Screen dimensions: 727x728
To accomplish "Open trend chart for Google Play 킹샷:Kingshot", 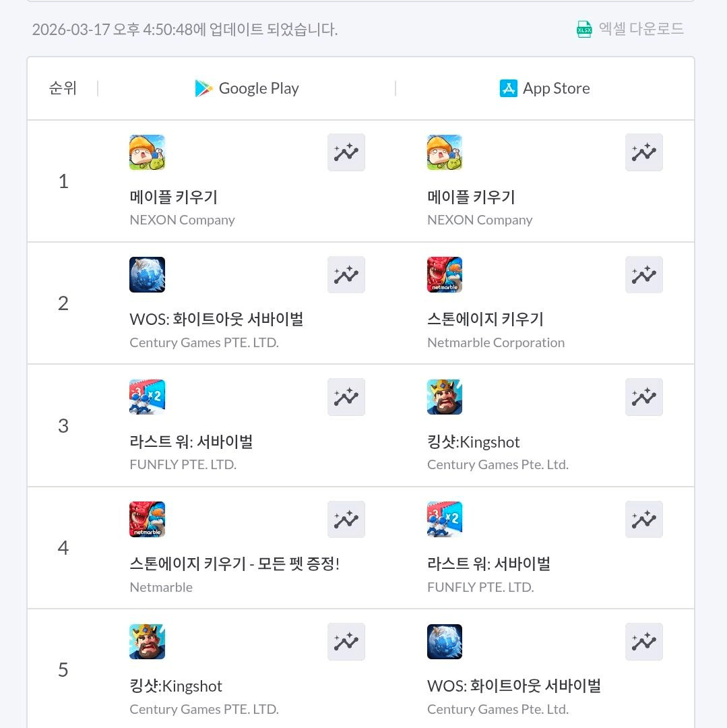I will (x=346, y=642).
